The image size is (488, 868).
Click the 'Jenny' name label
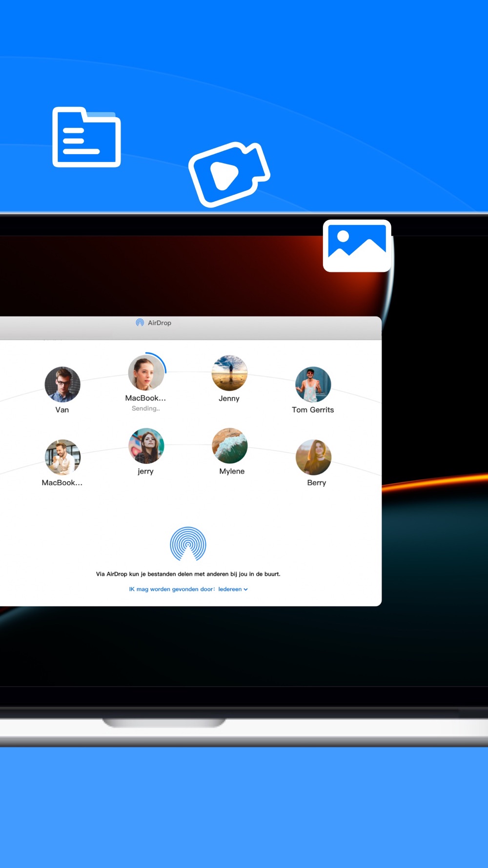(x=229, y=398)
